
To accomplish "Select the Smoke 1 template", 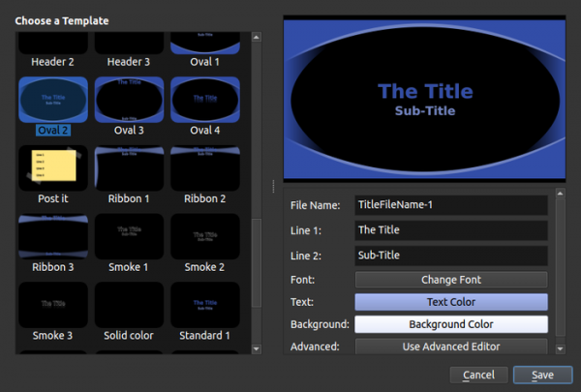I will click(129, 235).
